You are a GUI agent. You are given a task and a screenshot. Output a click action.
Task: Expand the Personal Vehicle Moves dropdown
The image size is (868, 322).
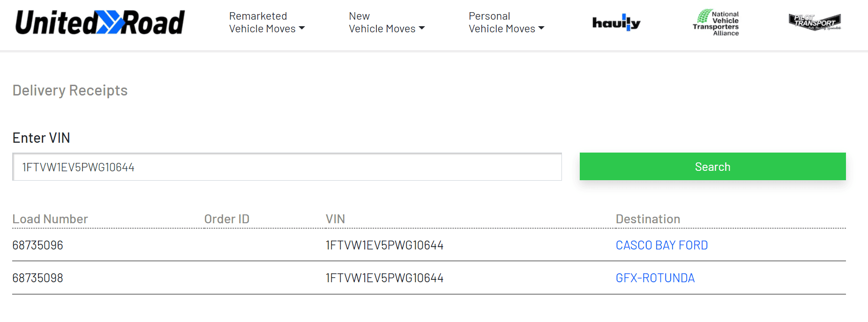pos(506,22)
